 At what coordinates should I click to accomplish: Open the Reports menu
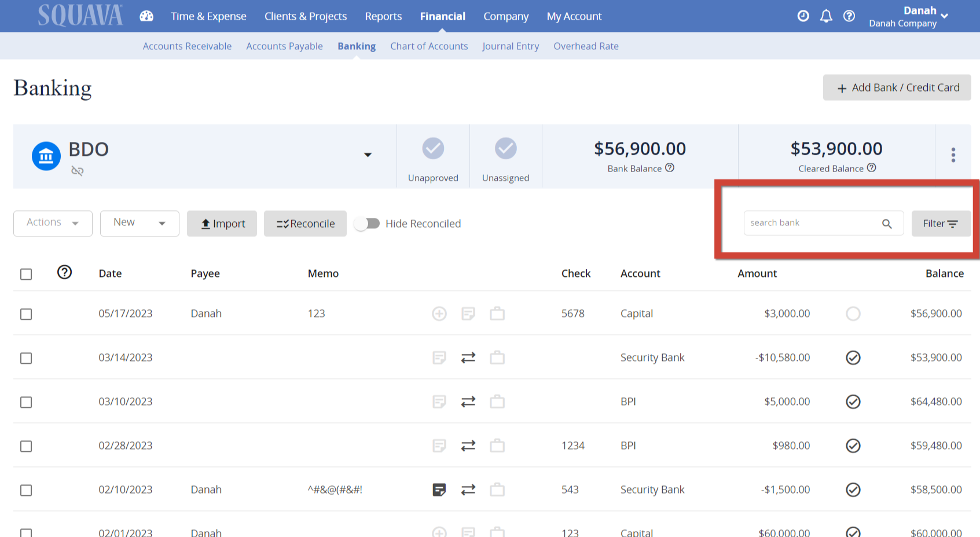(x=383, y=16)
